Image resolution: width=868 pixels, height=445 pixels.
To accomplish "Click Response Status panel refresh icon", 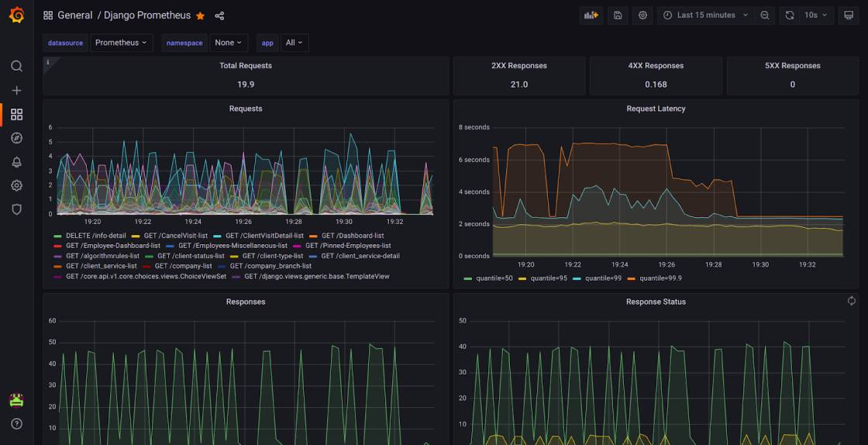I will [852, 301].
